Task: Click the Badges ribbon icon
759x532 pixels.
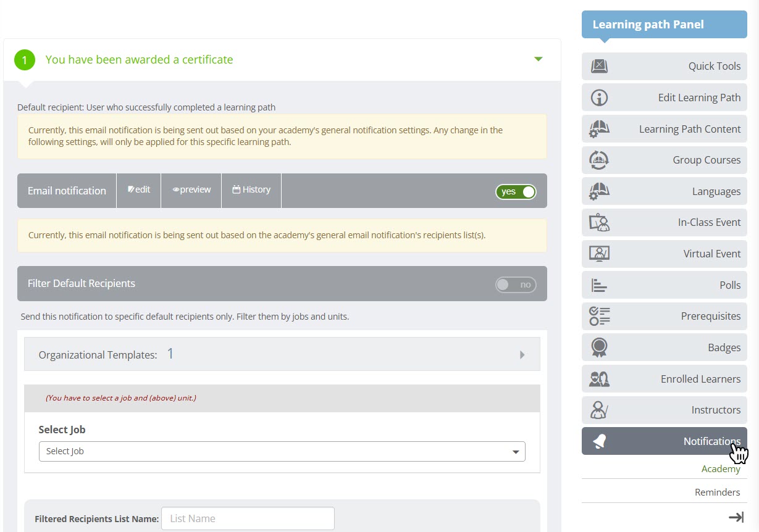Action: click(x=599, y=347)
